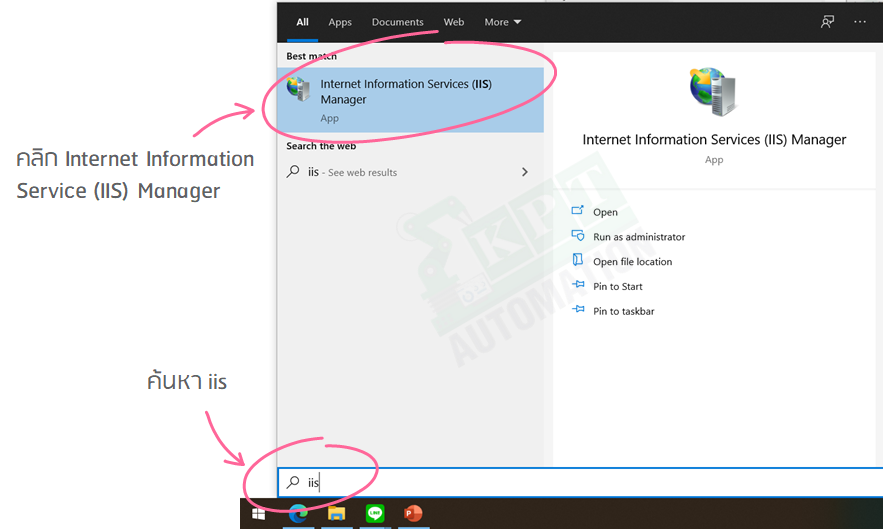Switch to the Web tab
The height and width of the screenshot is (529, 883).
click(x=453, y=22)
